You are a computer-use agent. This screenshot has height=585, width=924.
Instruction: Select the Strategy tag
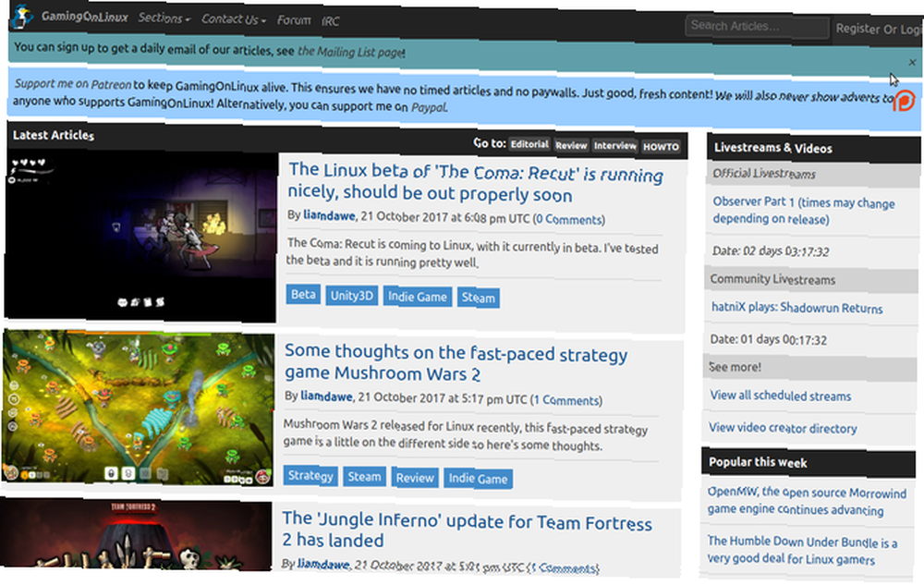coord(310,475)
